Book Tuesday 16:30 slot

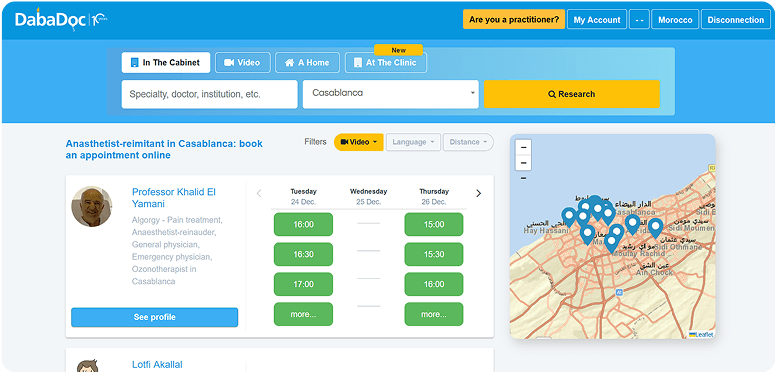click(x=303, y=254)
